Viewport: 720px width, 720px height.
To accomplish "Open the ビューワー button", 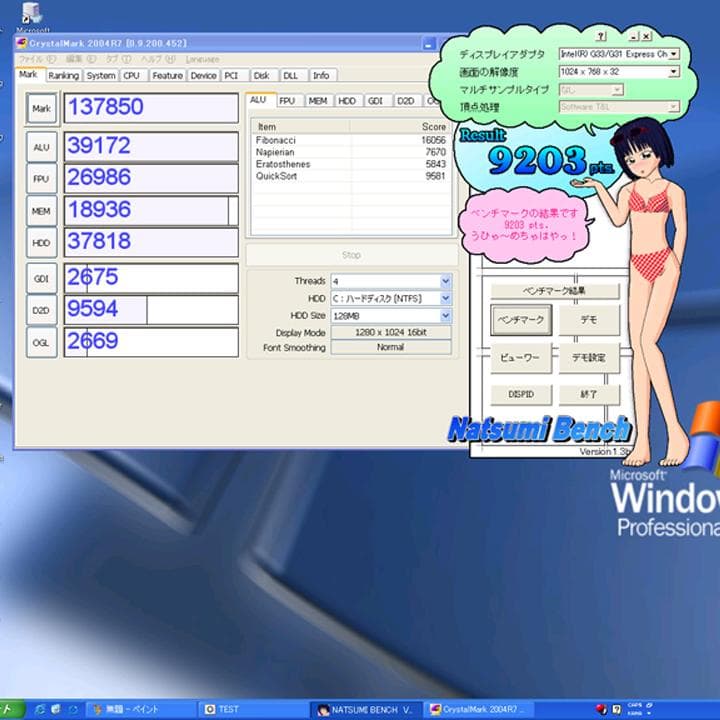I will [521, 357].
